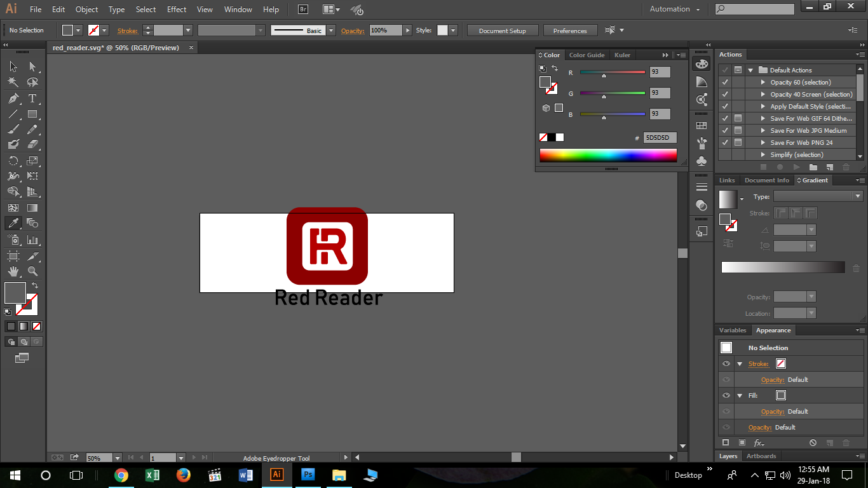Click Create New Set folder icon
The width and height of the screenshot is (868, 488).
[x=813, y=167]
